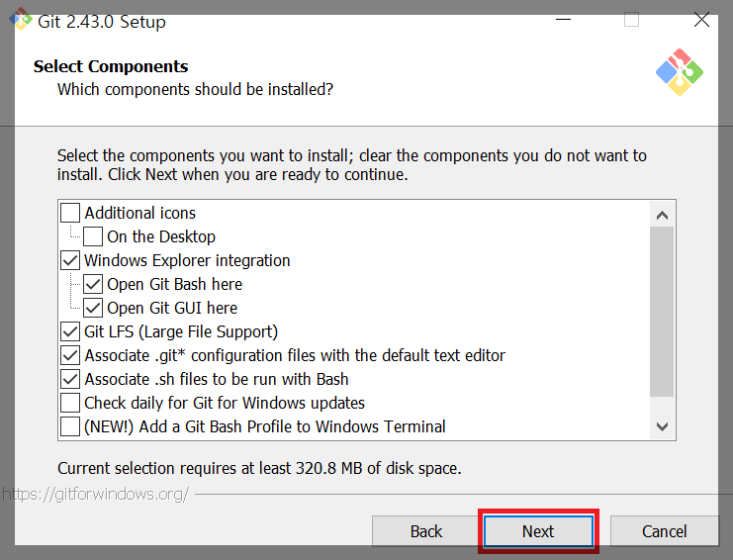Check the On the Desktop option
The image size is (733, 560).
click(93, 236)
